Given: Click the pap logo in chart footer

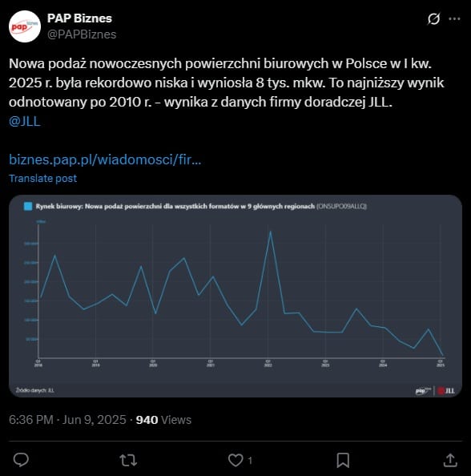Looking at the screenshot, I should (x=423, y=391).
